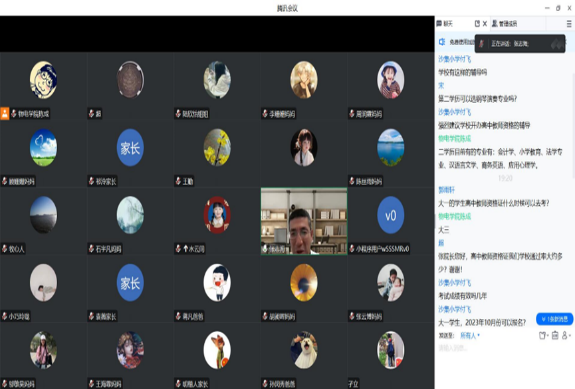Screen dimensions: 575x389
Task: Click mic icon beside 小程序用户 participant name
Action: (352, 249)
